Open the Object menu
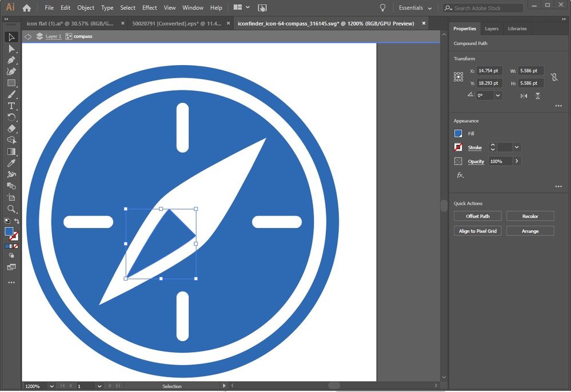The width and height of the screenshot is (571, 392). [x=86, y=7]
